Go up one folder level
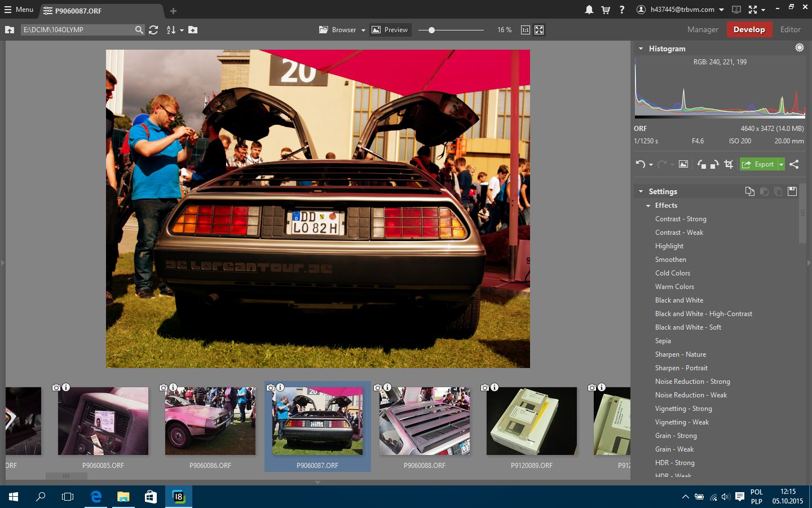Screen dimensions: 812x508 tap(10, 30)
